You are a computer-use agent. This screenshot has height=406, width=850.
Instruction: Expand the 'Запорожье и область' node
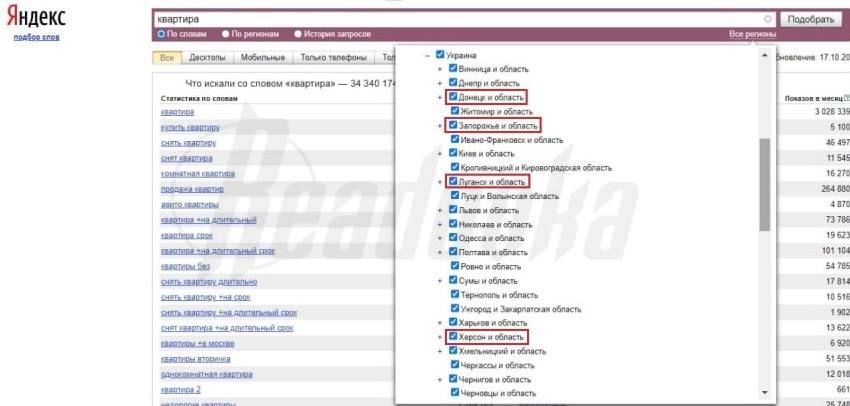441,125
